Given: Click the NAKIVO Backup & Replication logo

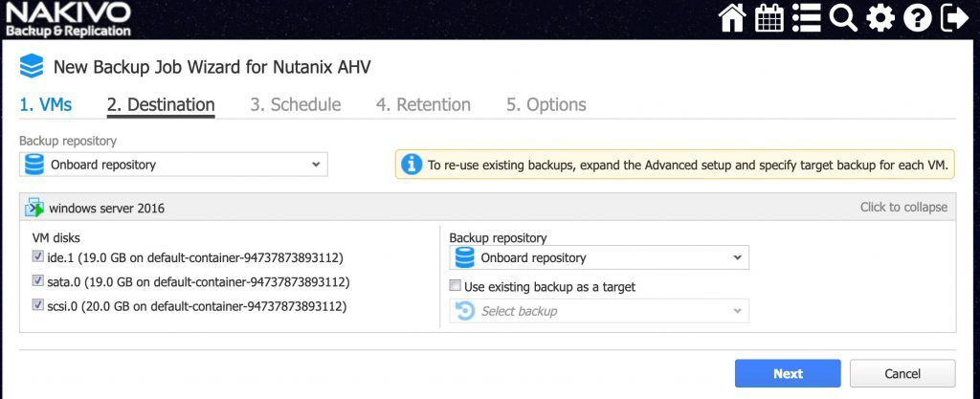Looking at the screenshot, I should click(69, 19).
